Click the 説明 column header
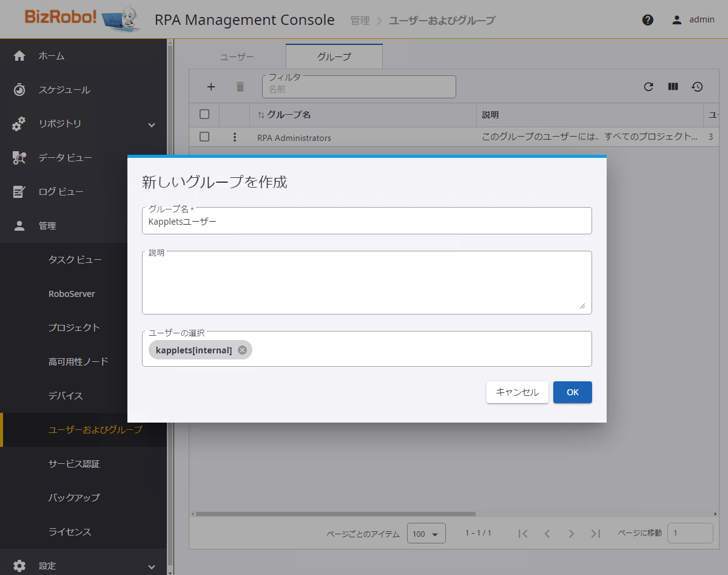 pyautogui.click(x=490, y=115)
